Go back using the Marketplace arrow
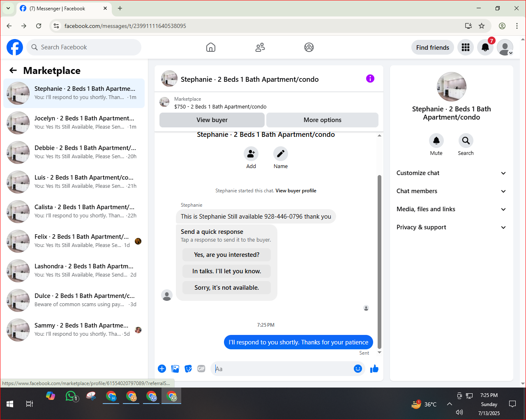The width and height of the screenshot is (526, 420). 13,70
